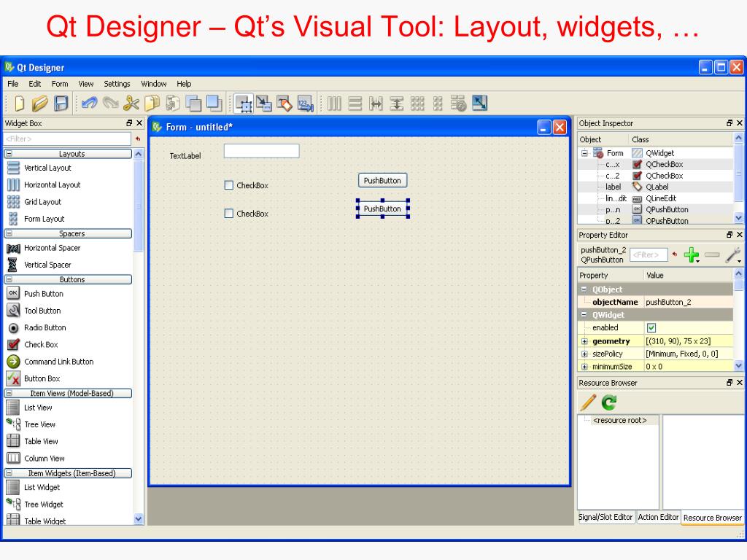
Task: Select the Edit Tab Order mode icon
Action: (x=306, y=104)
